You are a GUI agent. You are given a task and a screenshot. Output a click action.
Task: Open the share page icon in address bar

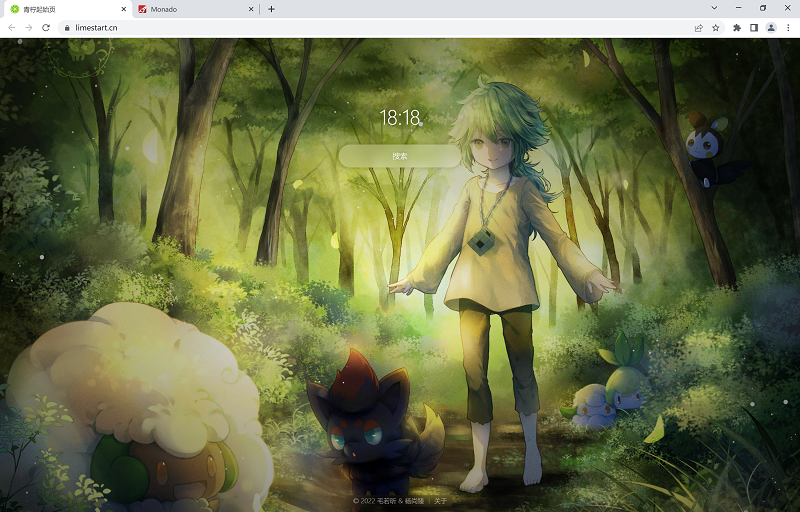(x=698, y=28)
